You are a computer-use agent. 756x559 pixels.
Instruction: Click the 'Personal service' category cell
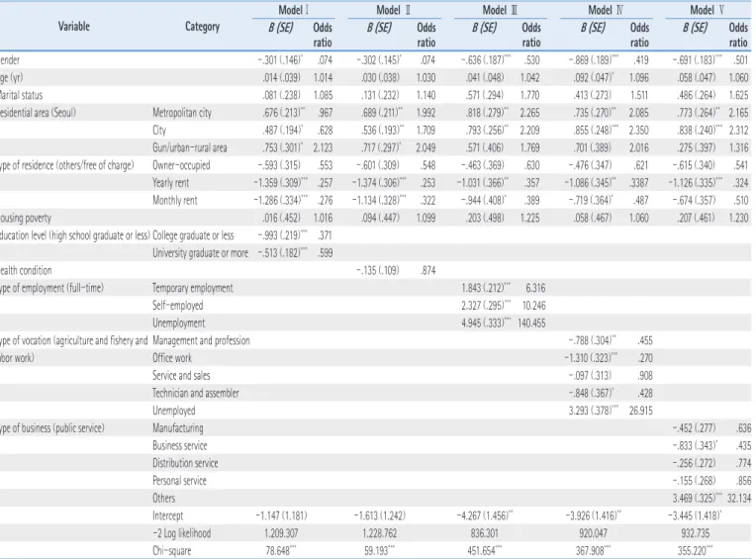point(179,481)
